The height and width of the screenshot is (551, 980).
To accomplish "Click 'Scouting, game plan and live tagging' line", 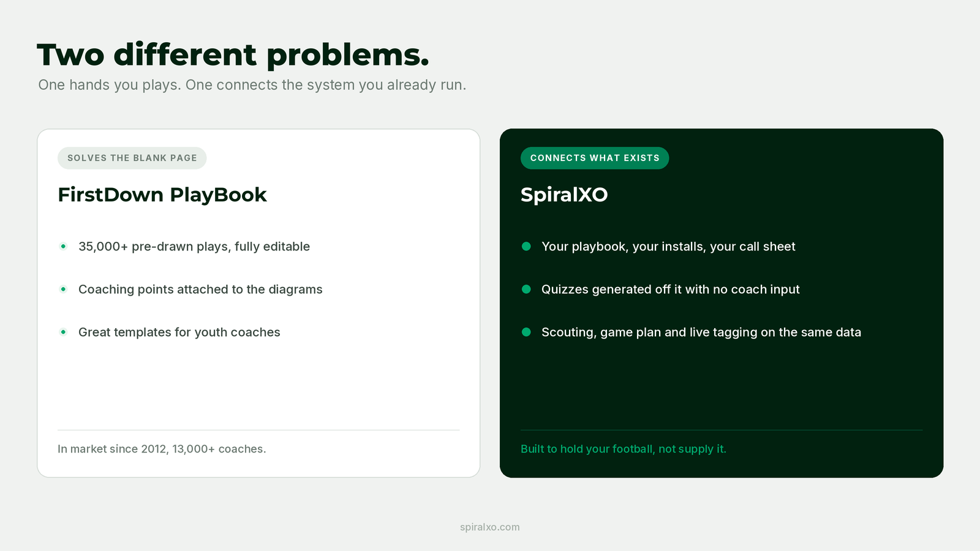I will (x=701, y=332).
